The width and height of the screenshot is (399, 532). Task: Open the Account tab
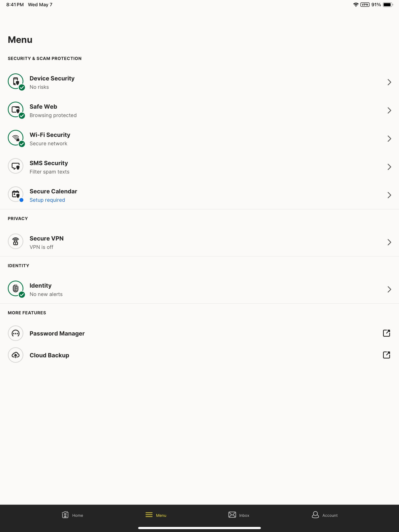click(x=325, y=515)
